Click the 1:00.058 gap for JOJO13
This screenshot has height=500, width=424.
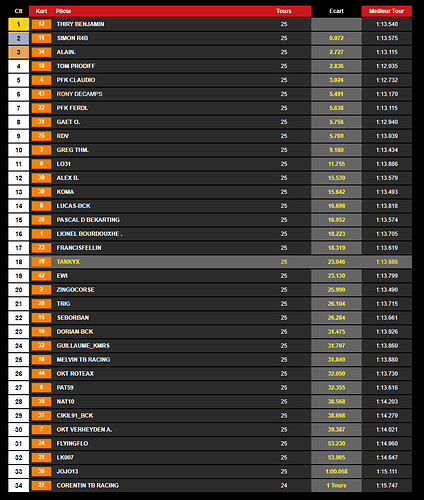[336, 471]
